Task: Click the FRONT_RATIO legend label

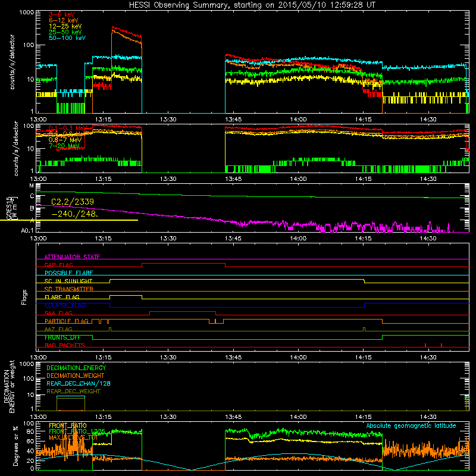Action: (68, 425)
